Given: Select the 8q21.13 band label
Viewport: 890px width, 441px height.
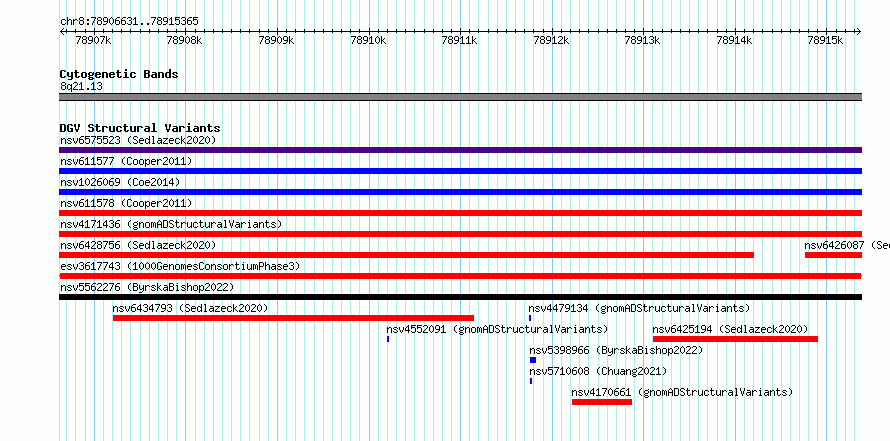Looking at the screenshot, I should pyautogui.click(x=81, y=87).
